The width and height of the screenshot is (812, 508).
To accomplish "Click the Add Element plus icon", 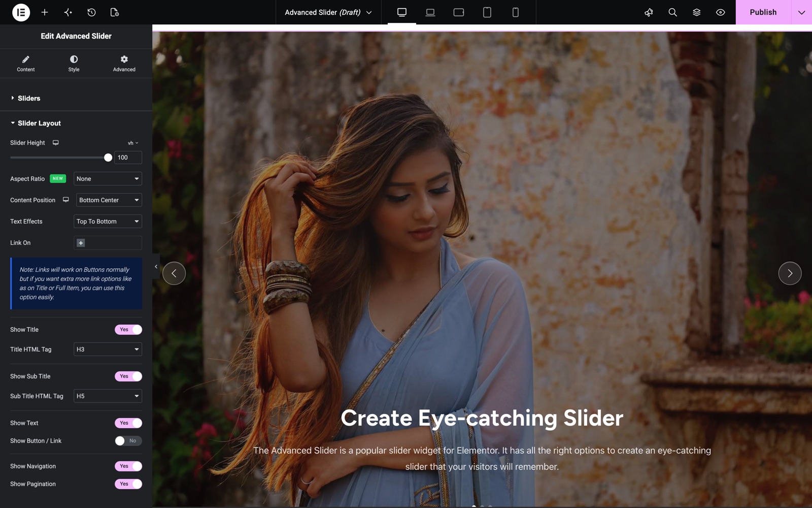I will pyautogui.click(x=45, y=12).
